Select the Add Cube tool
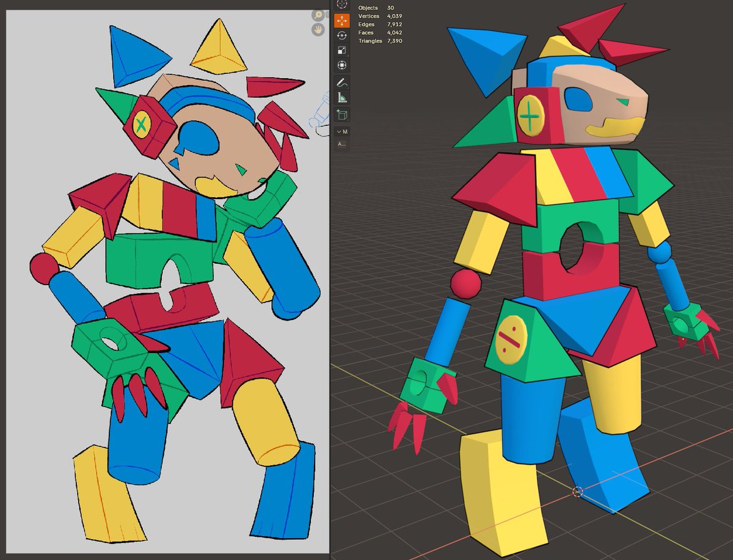 point(341,114)
